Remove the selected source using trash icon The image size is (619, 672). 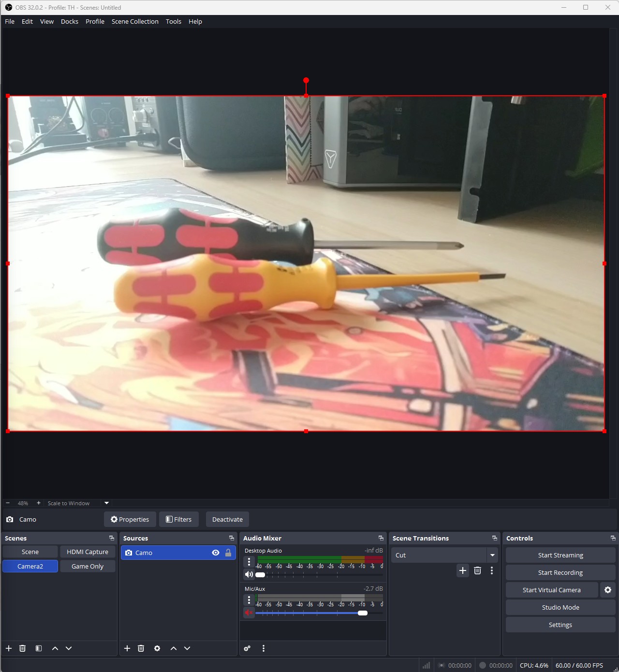tap(141, 648)
